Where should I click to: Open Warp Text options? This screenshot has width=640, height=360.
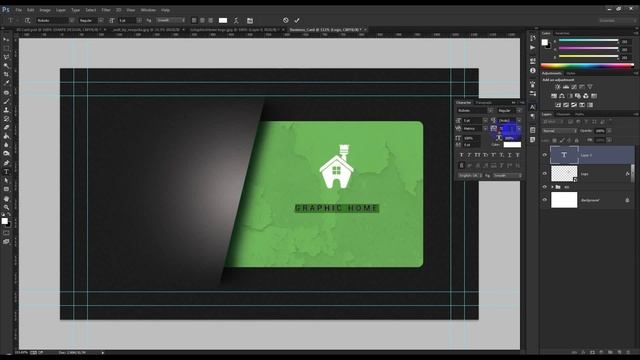(x=236, y=20)
